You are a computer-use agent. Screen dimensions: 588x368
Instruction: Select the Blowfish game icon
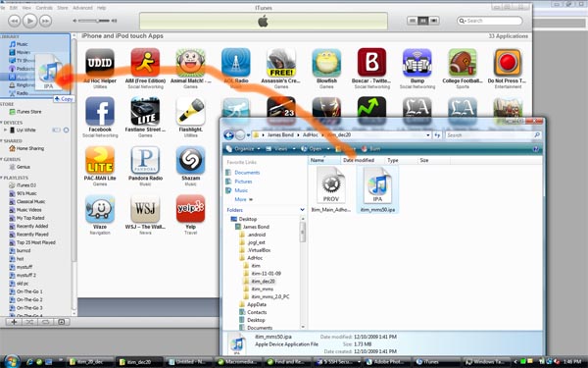point(326,63)
